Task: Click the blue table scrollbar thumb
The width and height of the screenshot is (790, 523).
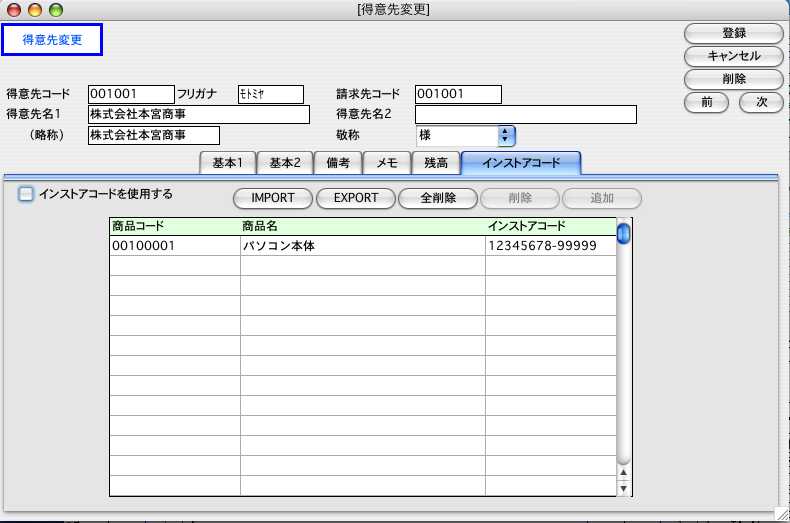Action: click(624, 234)
